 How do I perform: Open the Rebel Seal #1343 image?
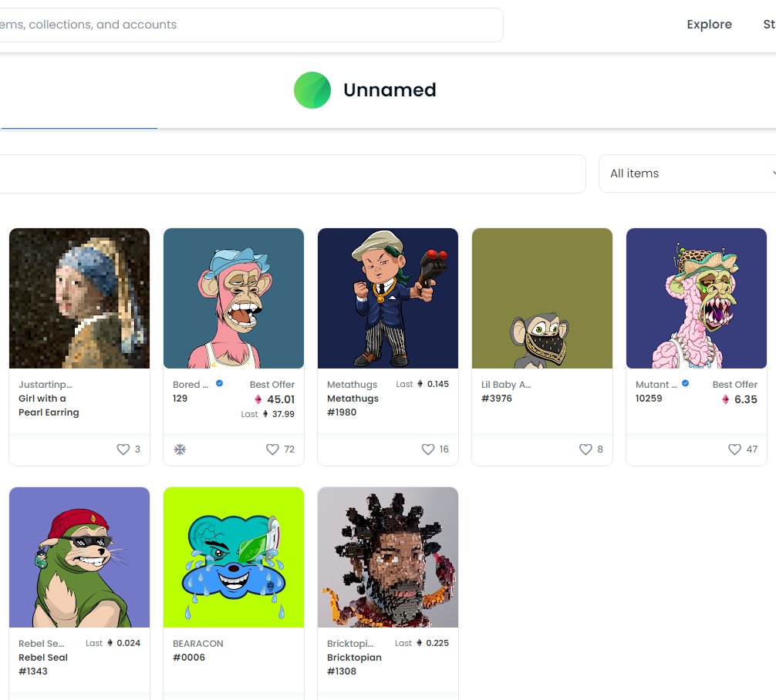click(79, 557)
